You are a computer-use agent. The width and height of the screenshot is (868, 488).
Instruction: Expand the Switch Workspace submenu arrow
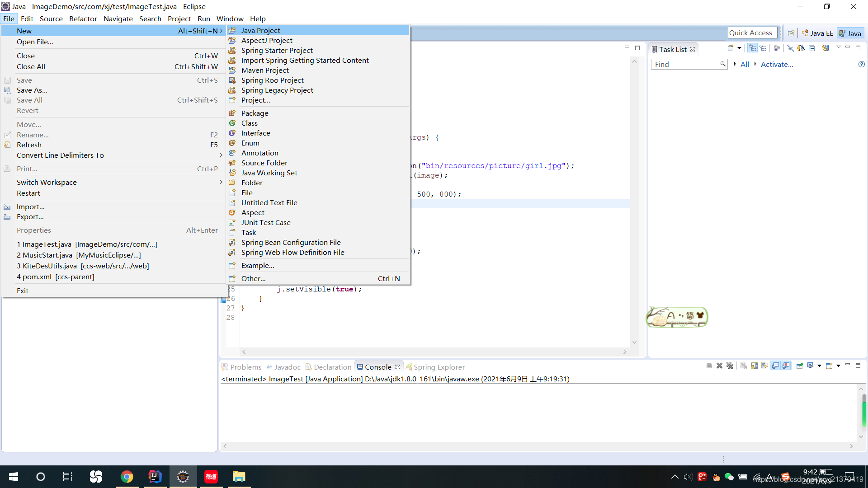(x=221, y=182)
